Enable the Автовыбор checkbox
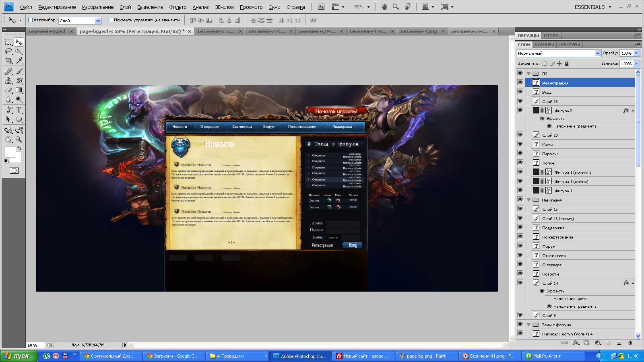 (x=30, y=20)
